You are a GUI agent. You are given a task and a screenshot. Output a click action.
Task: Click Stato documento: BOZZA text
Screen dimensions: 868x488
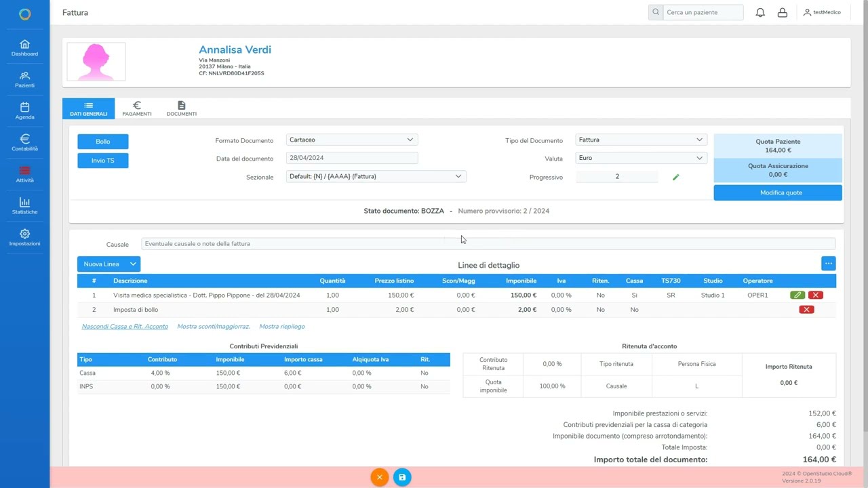[403, 211]
